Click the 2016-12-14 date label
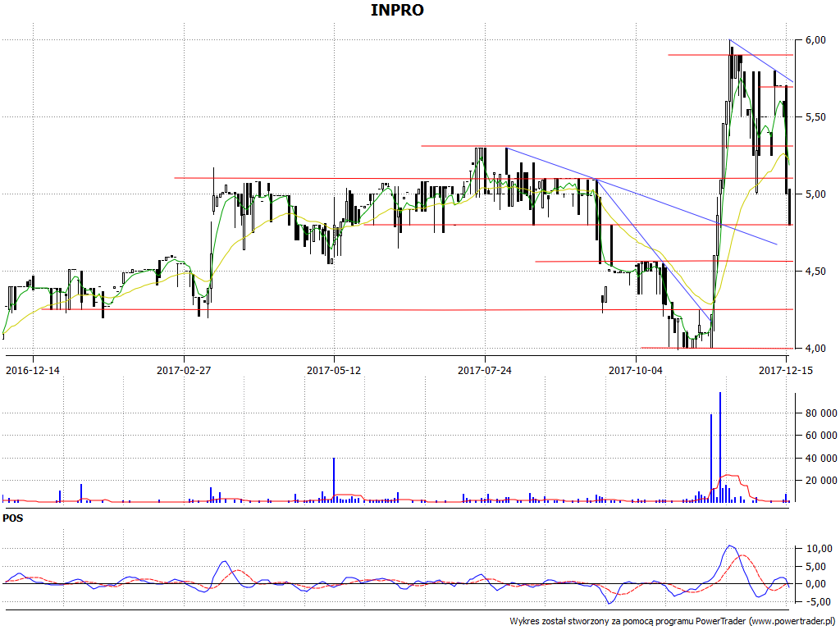This screenshot has height=630, width=840. click(x=33, y=370)
